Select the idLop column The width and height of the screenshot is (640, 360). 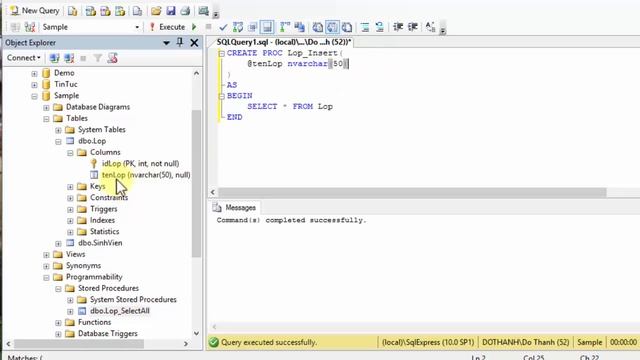pos(140,163)
